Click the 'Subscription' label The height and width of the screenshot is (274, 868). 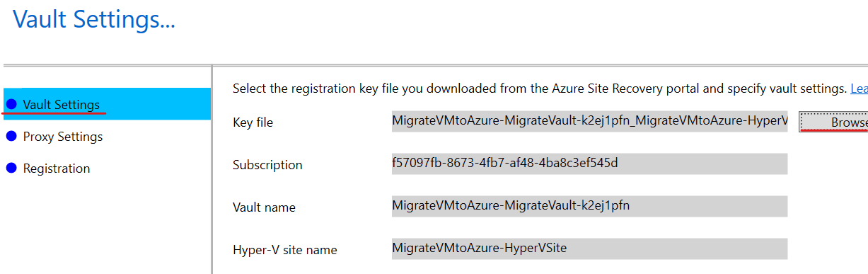click(x=267, y=165)
